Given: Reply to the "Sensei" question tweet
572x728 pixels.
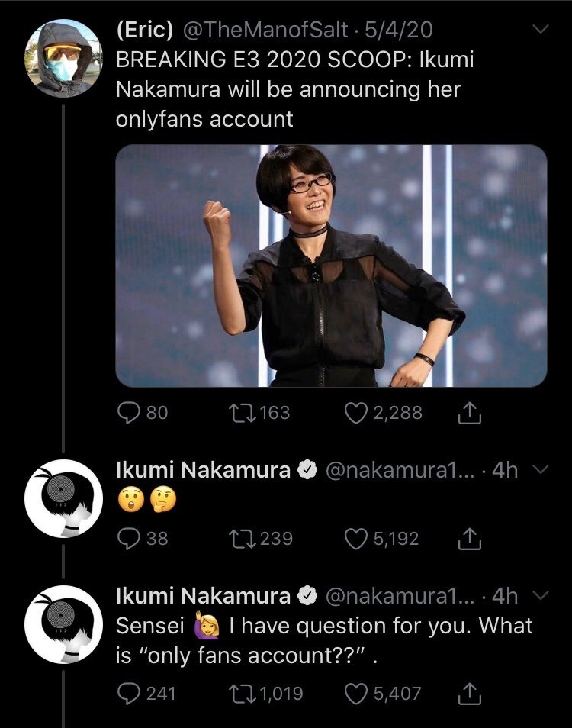Looking at the screenshot, I should click(x=127, y=693).
